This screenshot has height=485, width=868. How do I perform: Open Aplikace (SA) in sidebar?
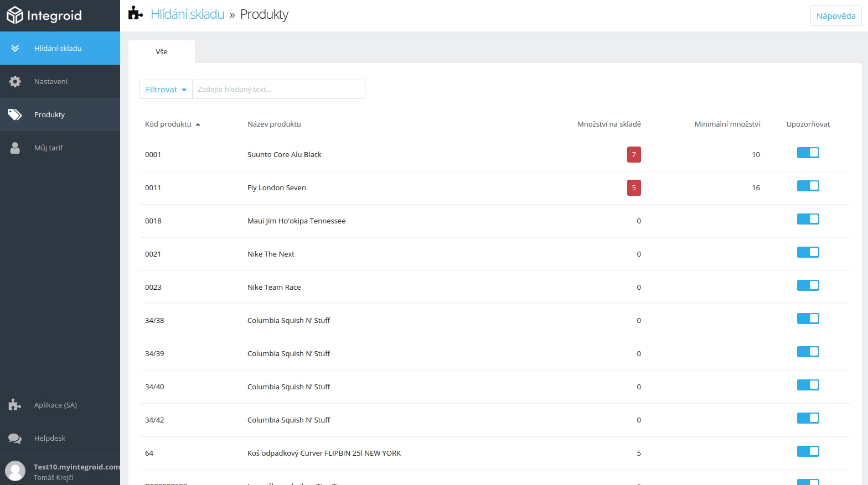click(x=60, y=405)
